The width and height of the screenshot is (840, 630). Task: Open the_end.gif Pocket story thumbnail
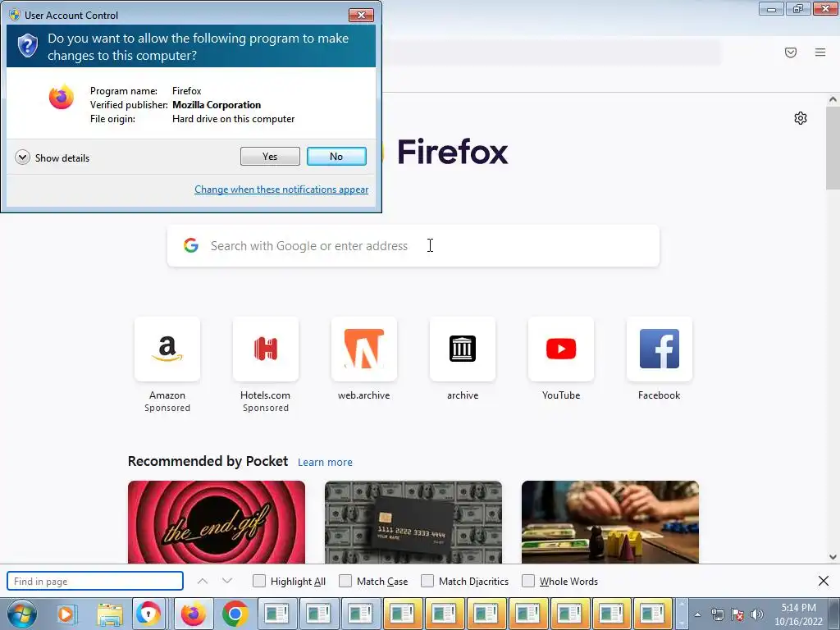pos(217,523)
